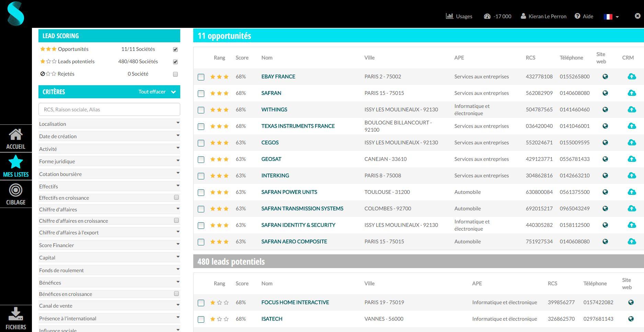The width and height of the screenshot is (644, 332).
Task: Check the Effectifs en croissance criterion
Action: click(x=176, y=197)
